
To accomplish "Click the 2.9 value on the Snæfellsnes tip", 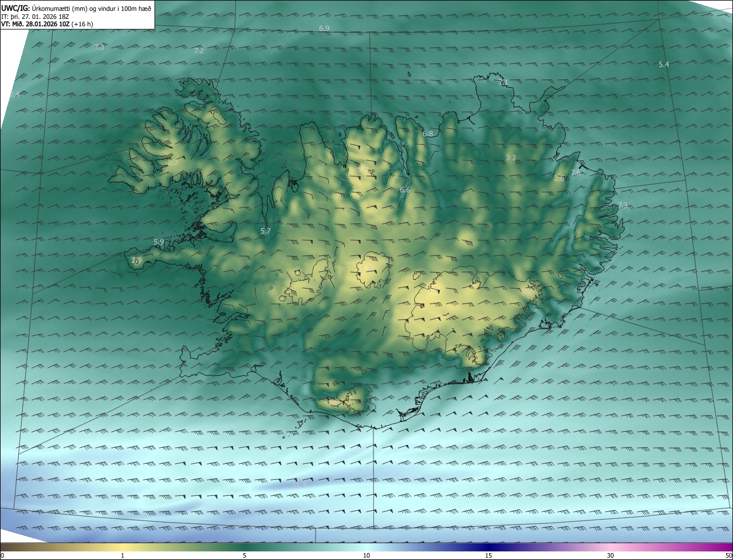I will (136, 261).
